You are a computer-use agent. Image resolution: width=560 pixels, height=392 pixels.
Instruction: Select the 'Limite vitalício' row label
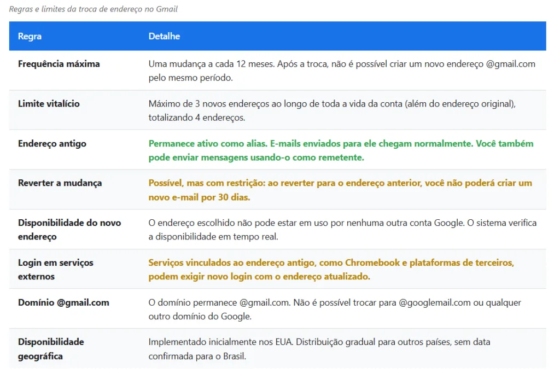coord(49,104)
